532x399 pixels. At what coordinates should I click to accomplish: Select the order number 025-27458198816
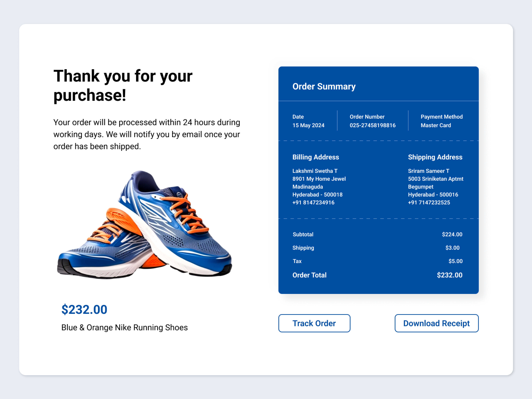pyautogui.click(x=372, y=125)
